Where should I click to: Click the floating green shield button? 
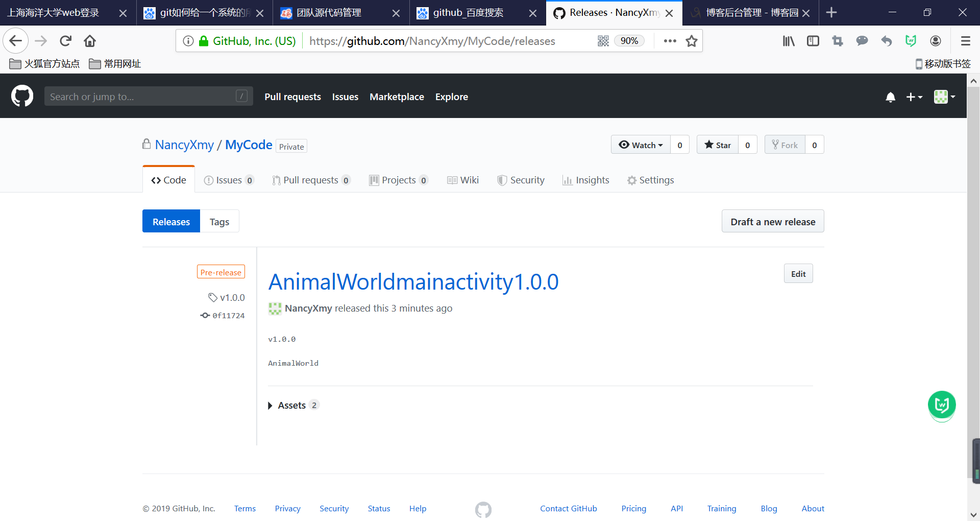[x=942, y=406]
